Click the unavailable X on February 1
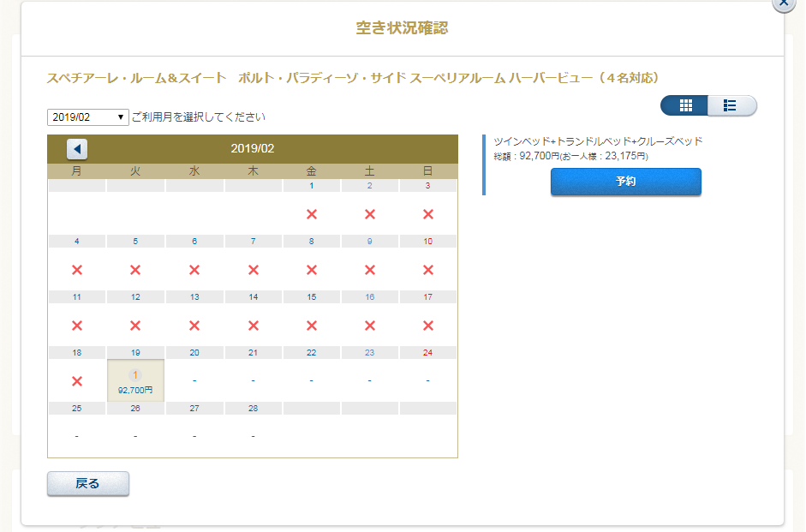 (312, 214)
